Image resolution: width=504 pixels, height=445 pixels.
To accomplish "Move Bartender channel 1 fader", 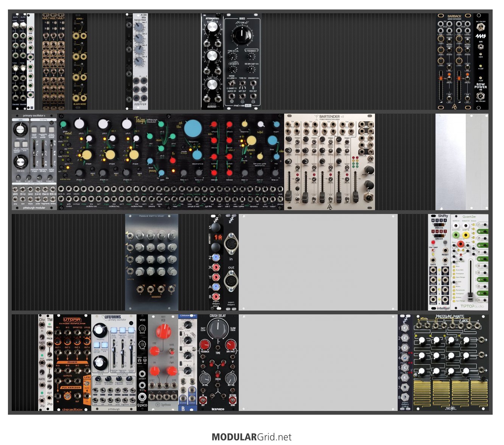I will point(289,196).
